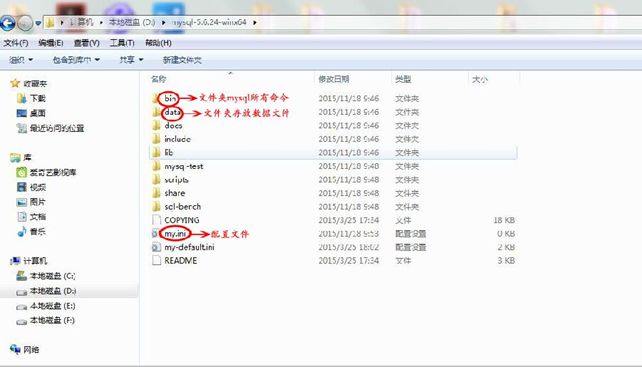Select the share folder icon

point(156,193)
